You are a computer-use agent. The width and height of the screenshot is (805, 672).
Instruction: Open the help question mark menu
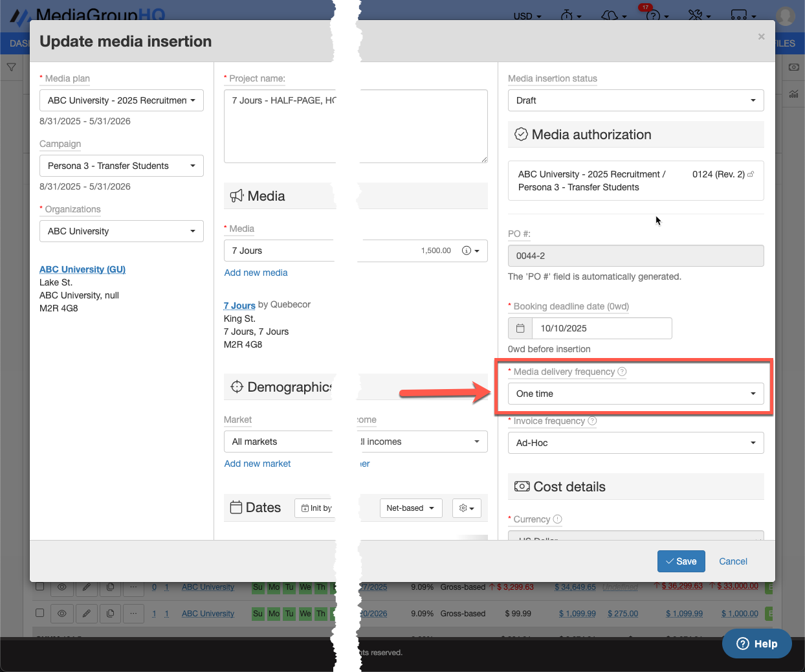[654, 15]
